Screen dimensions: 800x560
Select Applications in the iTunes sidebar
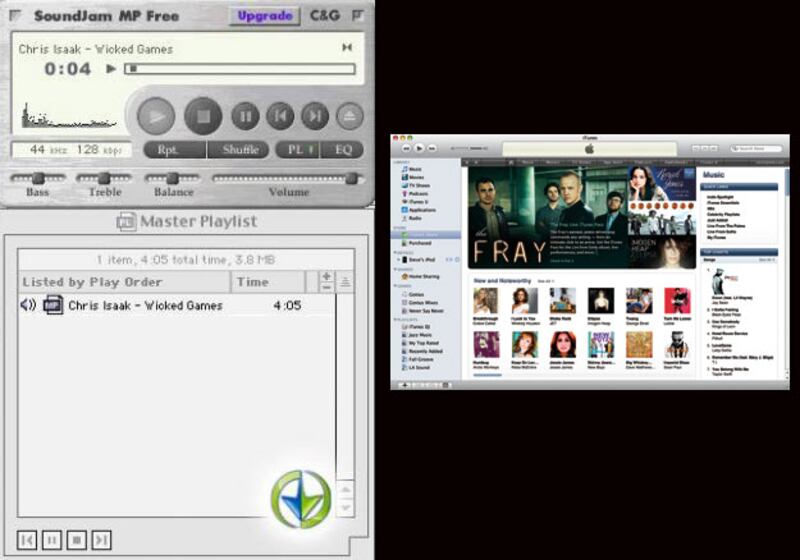[418, 210]
